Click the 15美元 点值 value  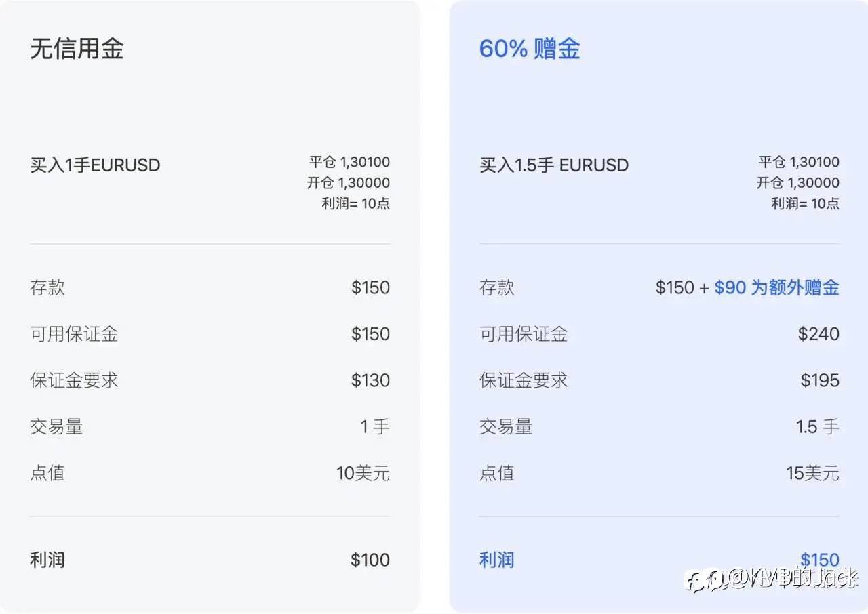[812, 473]
